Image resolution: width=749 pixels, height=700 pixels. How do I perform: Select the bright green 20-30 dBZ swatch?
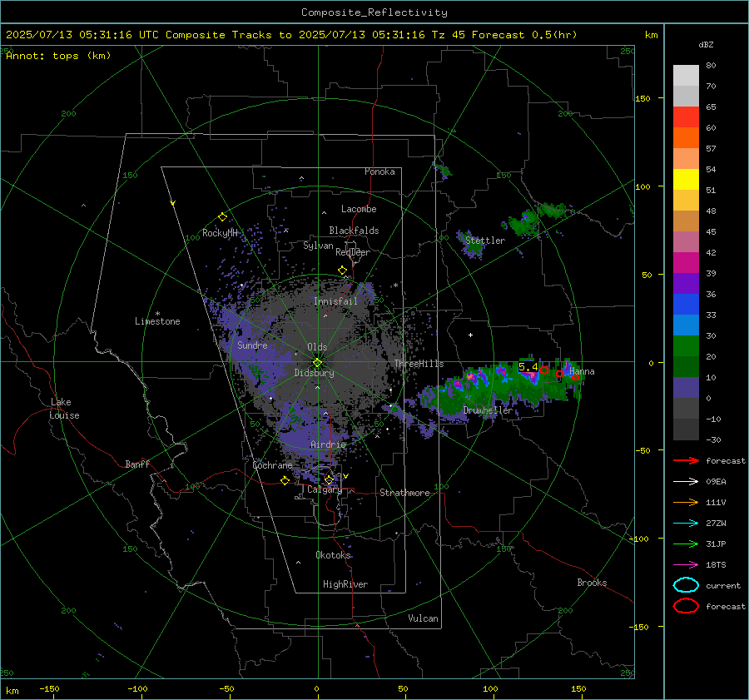click(x=686, y=346)
